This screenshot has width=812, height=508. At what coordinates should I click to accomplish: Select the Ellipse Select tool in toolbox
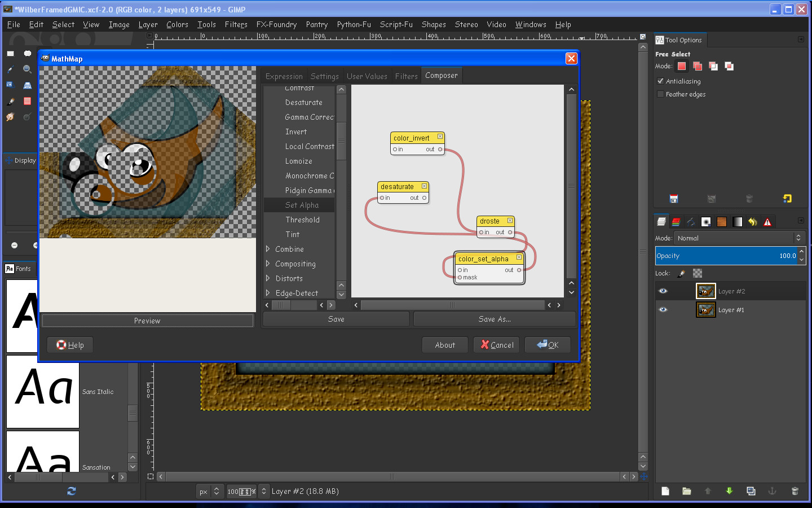(x=27, y=54)
